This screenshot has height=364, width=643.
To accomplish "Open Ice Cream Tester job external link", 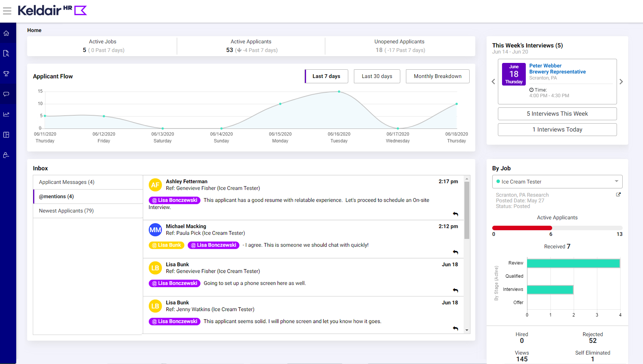I will 618,194.
